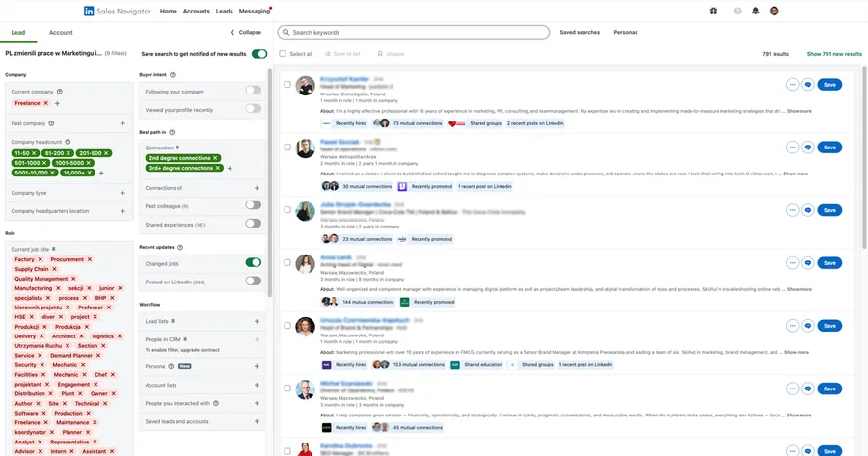Open the help question mark icon
Viewport: 868px width, 456px height.
pos(738,11)
